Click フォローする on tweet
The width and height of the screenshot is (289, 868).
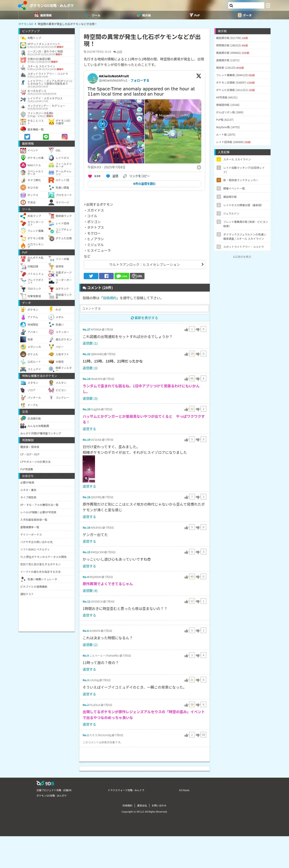(140, 80)
